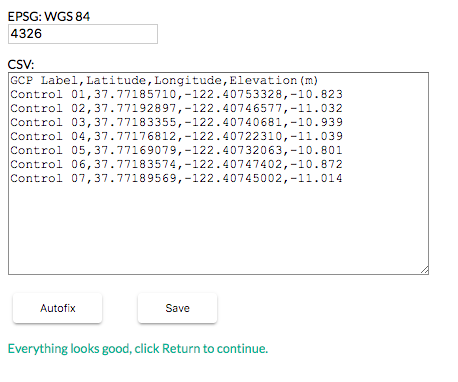Click the Autofix button
The height and width of the screenshot is (382, 458).
click(x=57, y=308)
